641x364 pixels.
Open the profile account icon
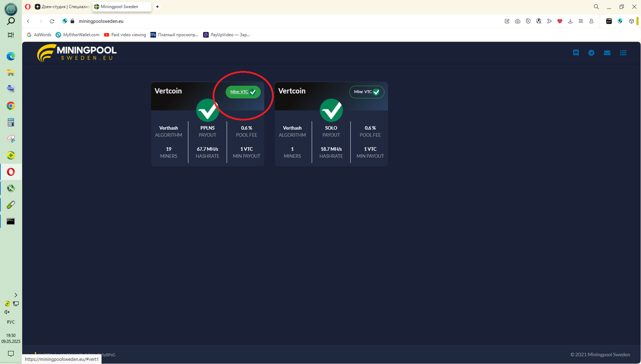[591, 21]
